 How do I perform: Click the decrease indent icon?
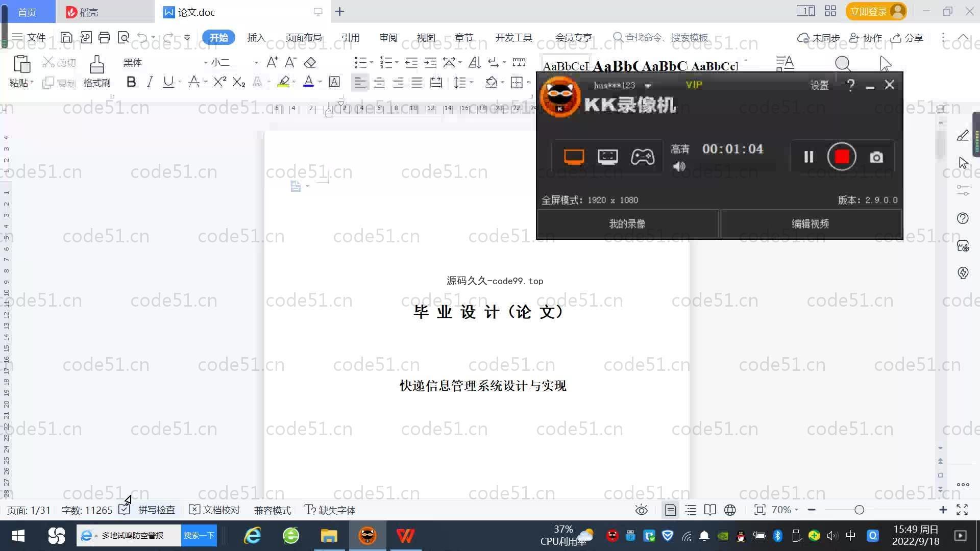click(411, 63)
